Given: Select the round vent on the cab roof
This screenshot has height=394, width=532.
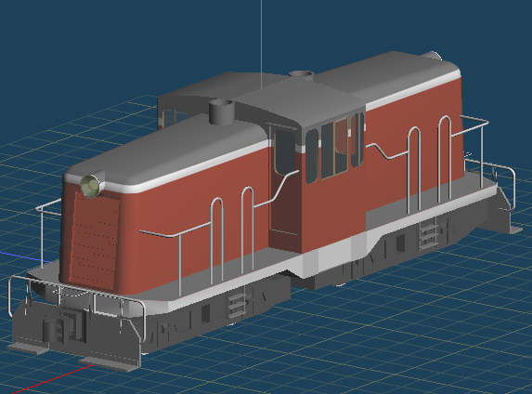Looking at the screenshot, I should (302, 74).
